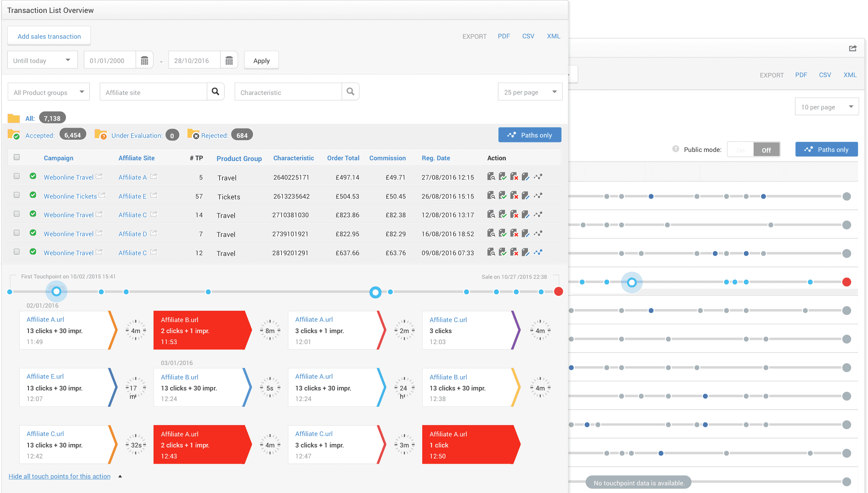Switch Public mode to Off
This screenshot has width=868, height=493.
pyautogui.click(x=767, y=150)
